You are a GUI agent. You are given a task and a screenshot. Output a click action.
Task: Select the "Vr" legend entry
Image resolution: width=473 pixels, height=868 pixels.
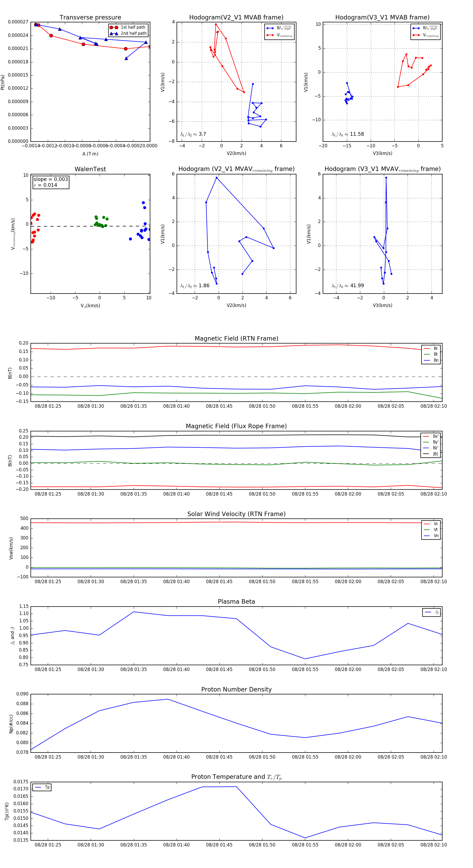point(431,524)
